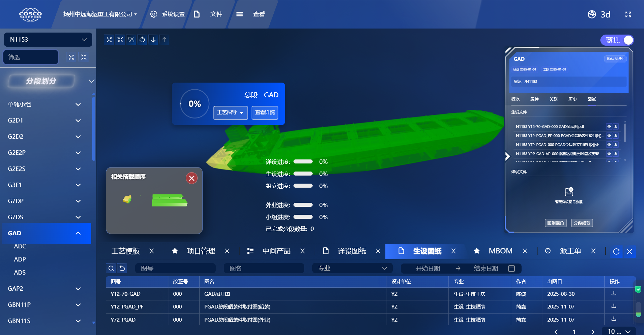Click the rotate reset icon in 3D toolbar
Viewport: 644px width, 335px height.
coord(142,40)
